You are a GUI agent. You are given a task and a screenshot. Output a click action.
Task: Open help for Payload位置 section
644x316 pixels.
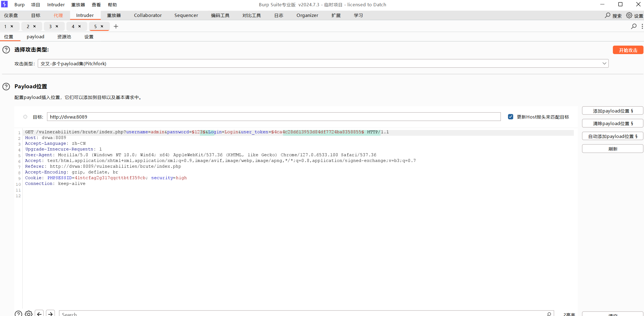pos(6,87)
